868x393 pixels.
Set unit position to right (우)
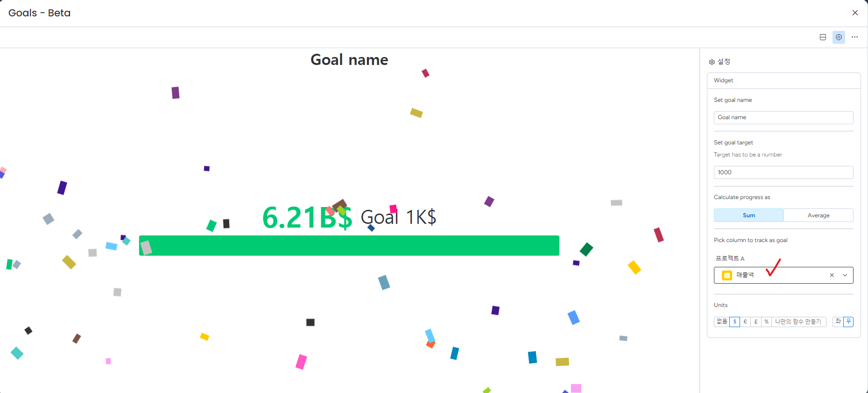(848, 322)
